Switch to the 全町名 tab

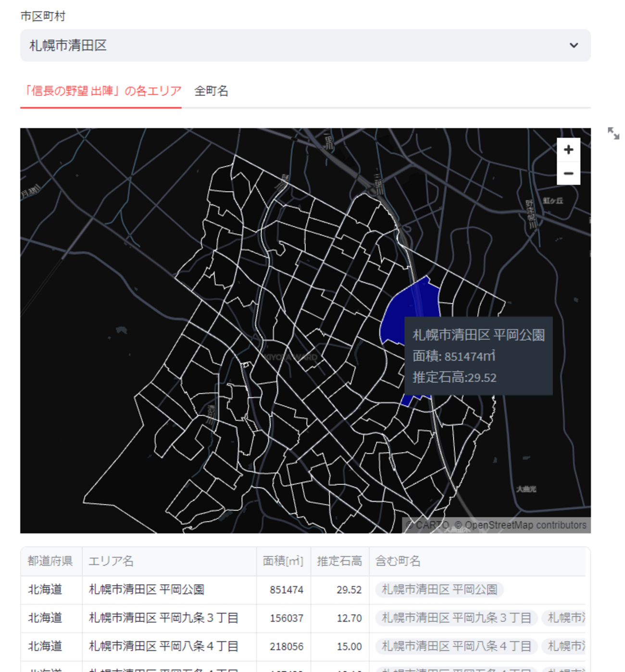pos(211,91)
